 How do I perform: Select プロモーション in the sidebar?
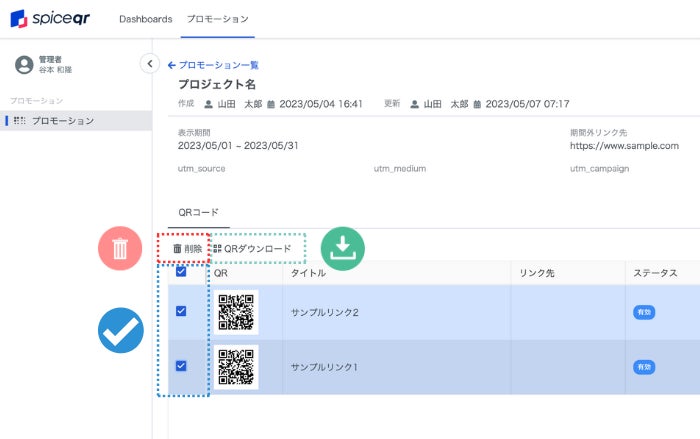(x=76, y=121)
